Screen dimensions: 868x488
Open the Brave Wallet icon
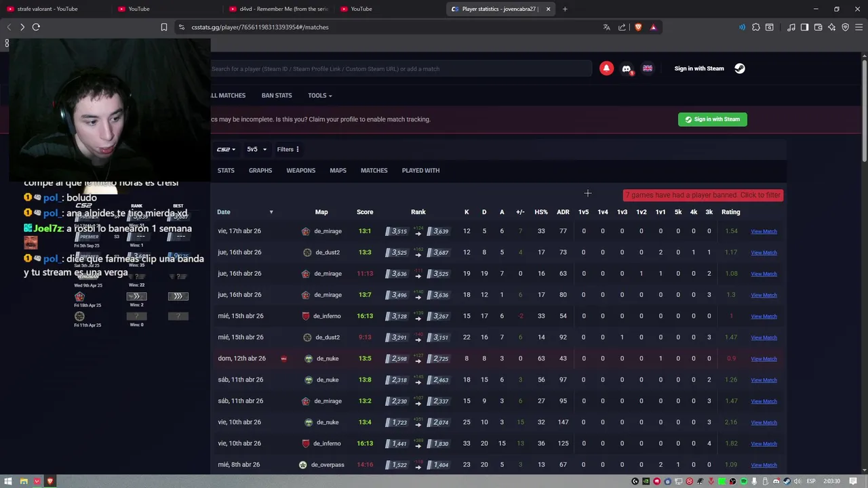tap(818, 27)
